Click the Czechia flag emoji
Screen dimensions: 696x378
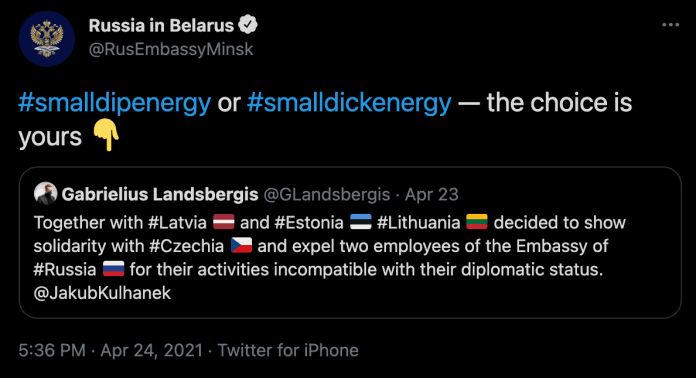tap(241, 245)
